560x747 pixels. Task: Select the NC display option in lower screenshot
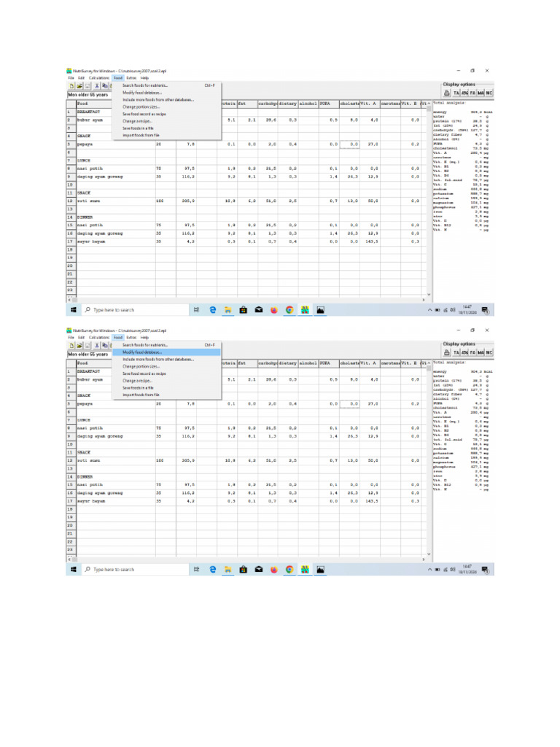(489, 352)
